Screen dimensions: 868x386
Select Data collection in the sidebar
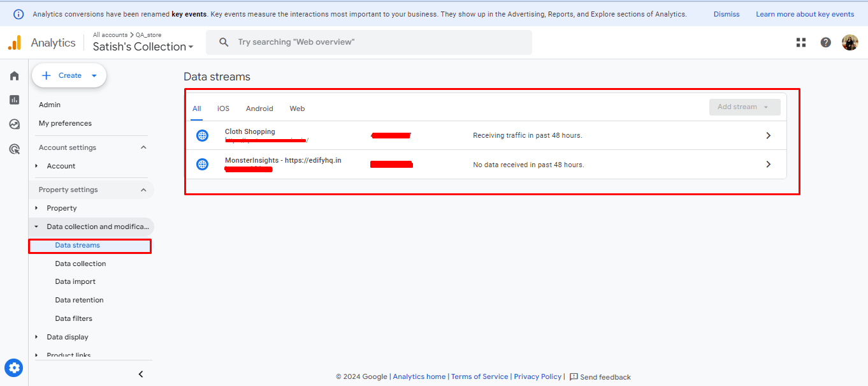click(x=80, y=264)
